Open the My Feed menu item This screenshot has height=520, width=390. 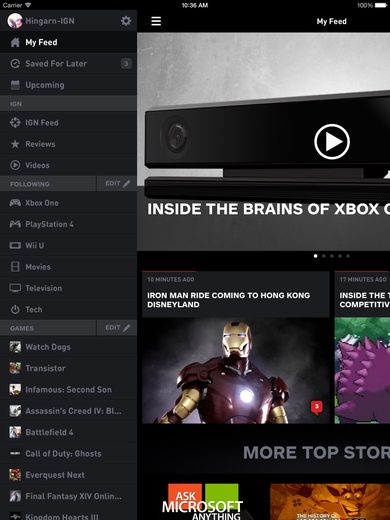[x=68, y=42]
